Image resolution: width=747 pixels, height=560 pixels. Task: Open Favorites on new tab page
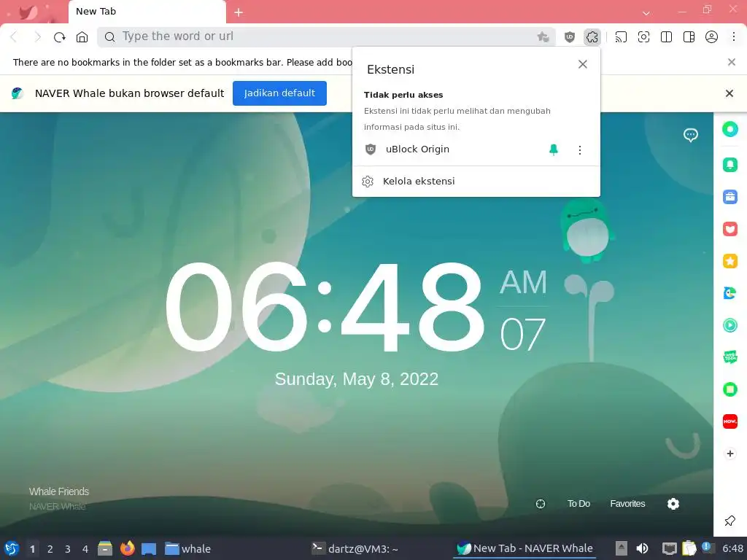627,504
